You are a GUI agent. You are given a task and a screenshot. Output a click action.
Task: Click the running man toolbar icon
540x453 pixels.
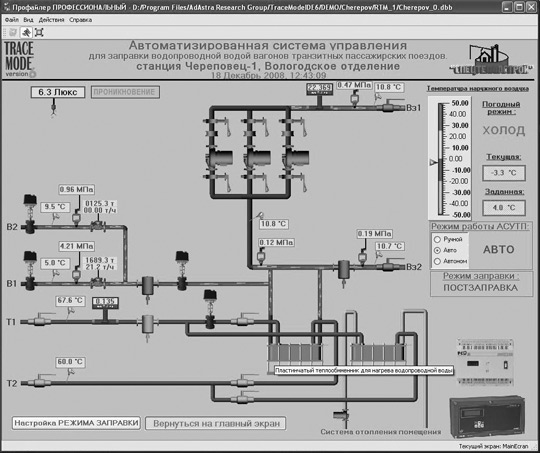(26, 32)
